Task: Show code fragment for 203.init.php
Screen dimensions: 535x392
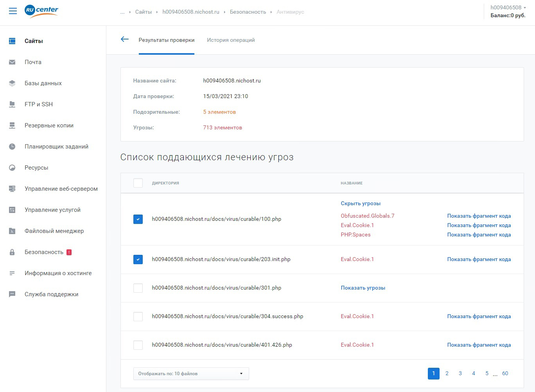Action: pos(479,259)
